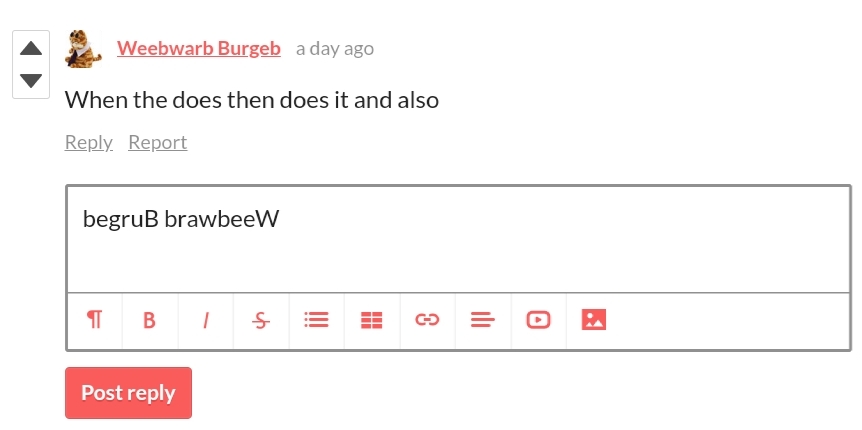The width and height of the screenshot is (862, 430).
Task: Click the 'a day ago' timestamp
Action: 335,48
